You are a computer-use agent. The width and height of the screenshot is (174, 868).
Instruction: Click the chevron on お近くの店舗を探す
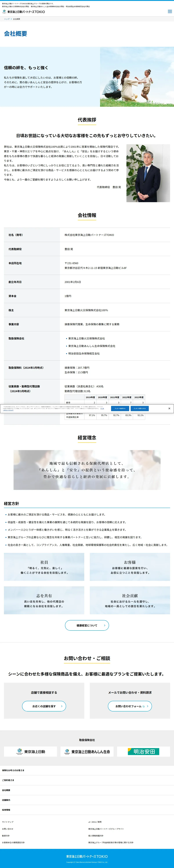coord(62,706)
